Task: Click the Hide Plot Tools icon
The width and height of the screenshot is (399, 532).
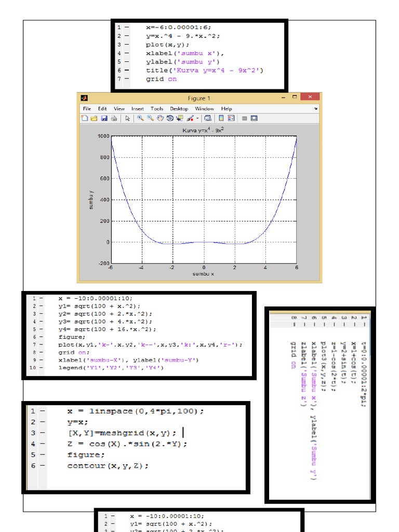Action: (244, 118)
